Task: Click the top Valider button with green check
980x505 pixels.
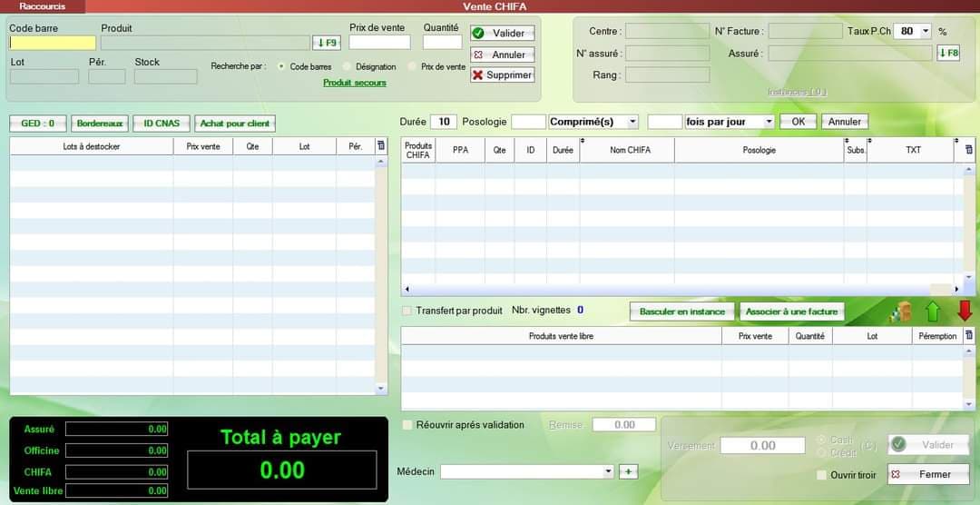Action: pos(503,34)
